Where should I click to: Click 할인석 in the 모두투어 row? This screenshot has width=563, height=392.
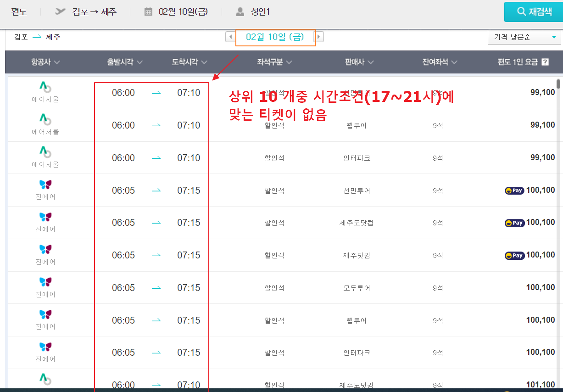(274, 288)
